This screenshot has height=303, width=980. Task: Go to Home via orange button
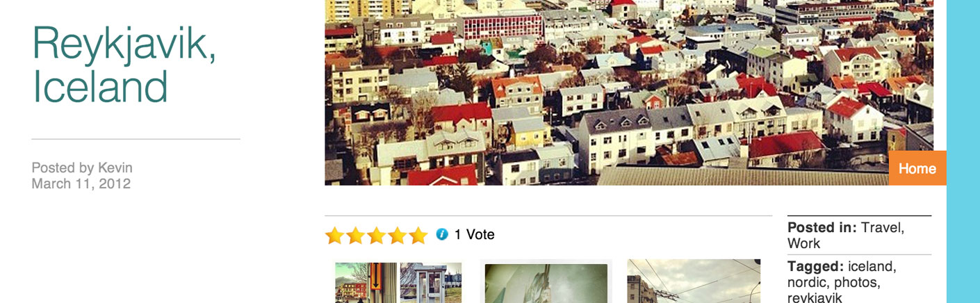point(917,168)
